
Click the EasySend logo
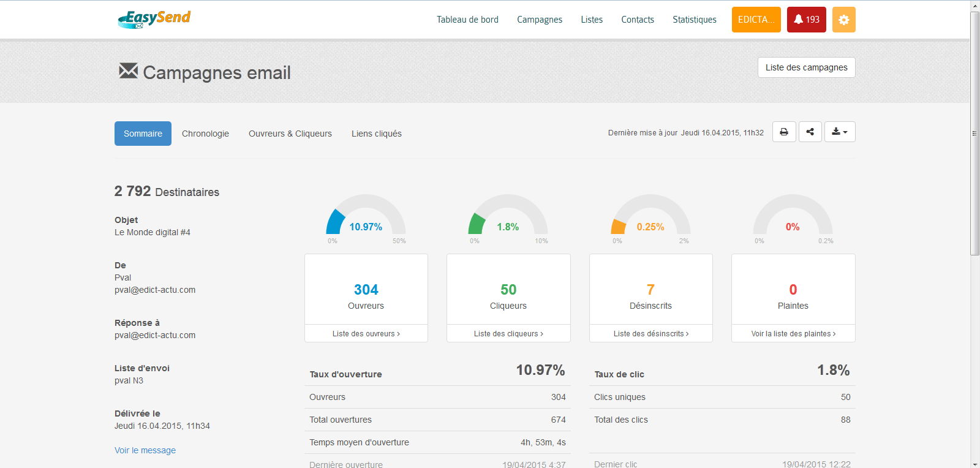pos(154,19)
